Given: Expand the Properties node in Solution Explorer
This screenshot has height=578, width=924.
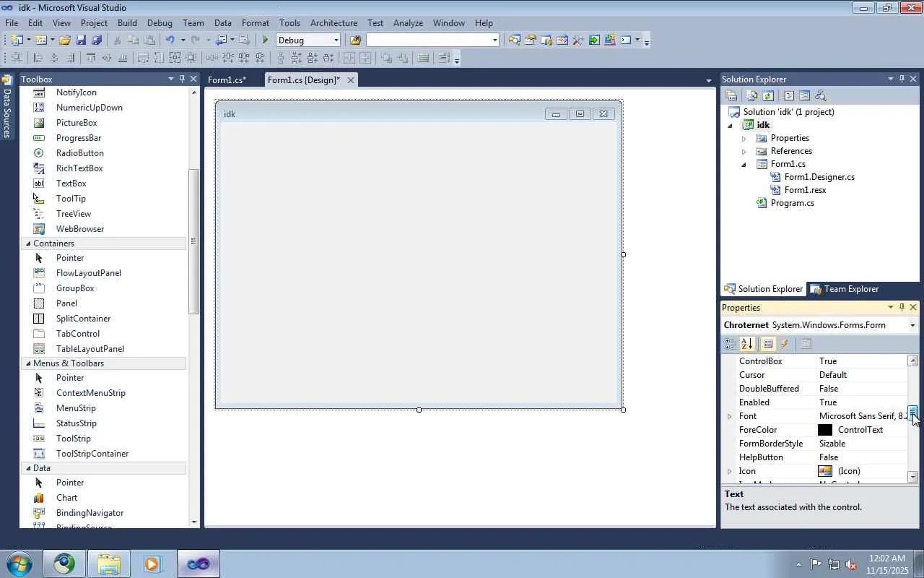Looking at the screenshot, I should click(744, 138).
